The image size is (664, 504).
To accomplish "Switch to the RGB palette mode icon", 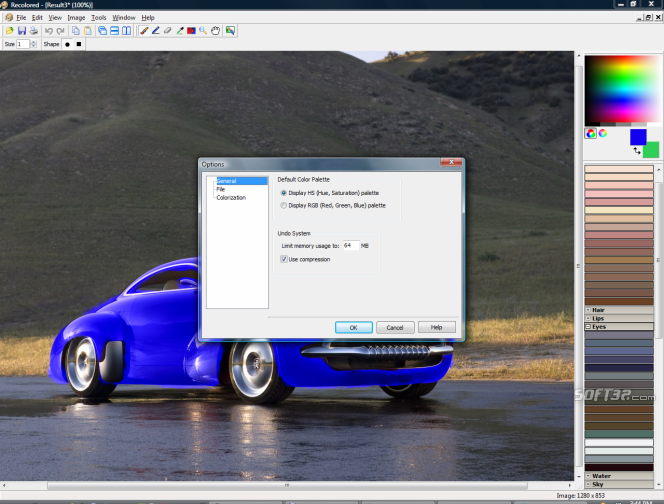I will (591, 134).
